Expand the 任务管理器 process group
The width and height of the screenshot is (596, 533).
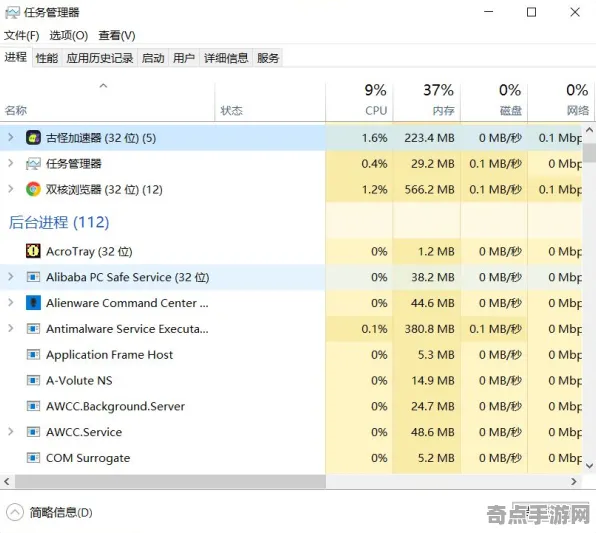click(11, 163)
